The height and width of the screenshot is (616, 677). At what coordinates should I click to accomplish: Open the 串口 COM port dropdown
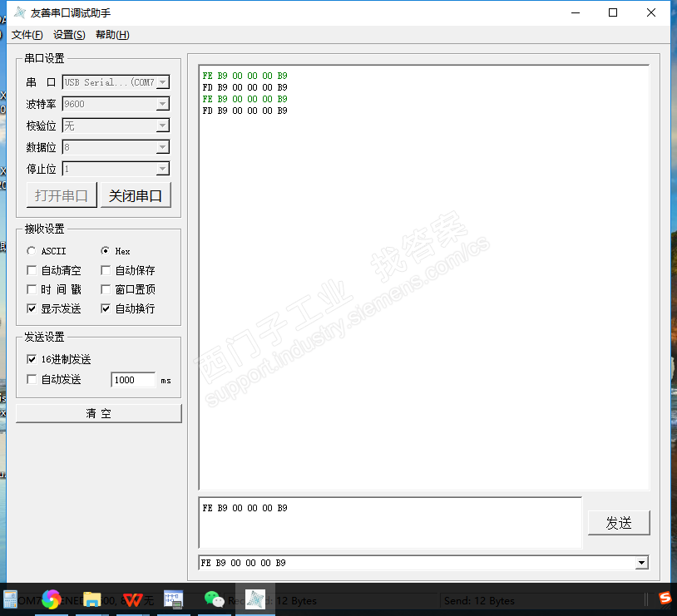point(163,82)
